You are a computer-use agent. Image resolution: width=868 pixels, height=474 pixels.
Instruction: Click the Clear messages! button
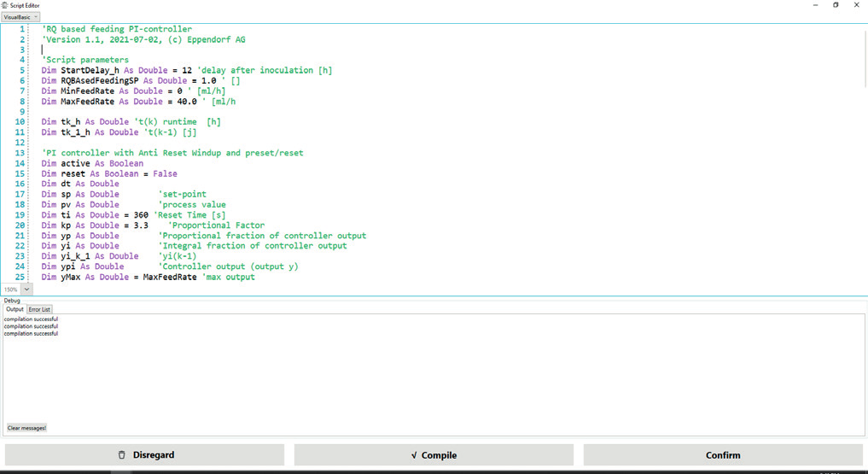[26, 428]
